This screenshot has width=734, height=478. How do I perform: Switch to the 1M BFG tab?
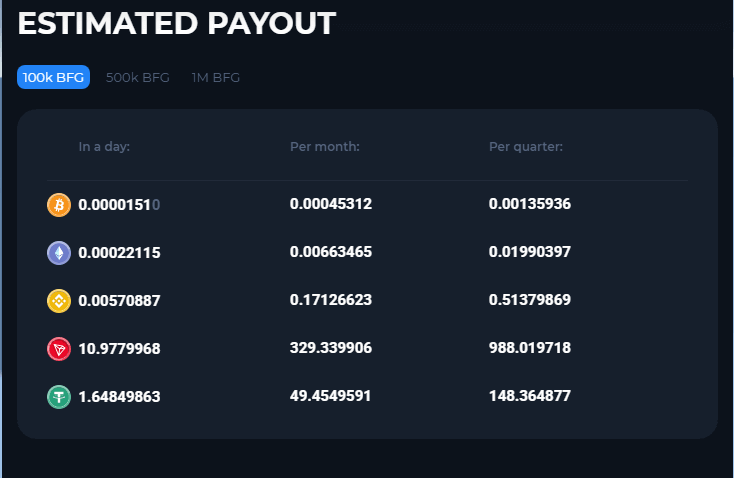click(216, 78)
